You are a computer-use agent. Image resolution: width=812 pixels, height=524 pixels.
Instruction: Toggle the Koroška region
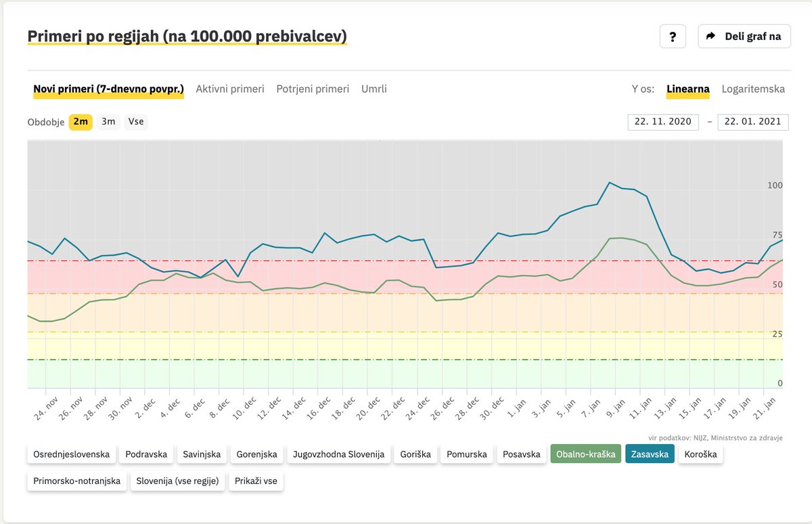700,454
